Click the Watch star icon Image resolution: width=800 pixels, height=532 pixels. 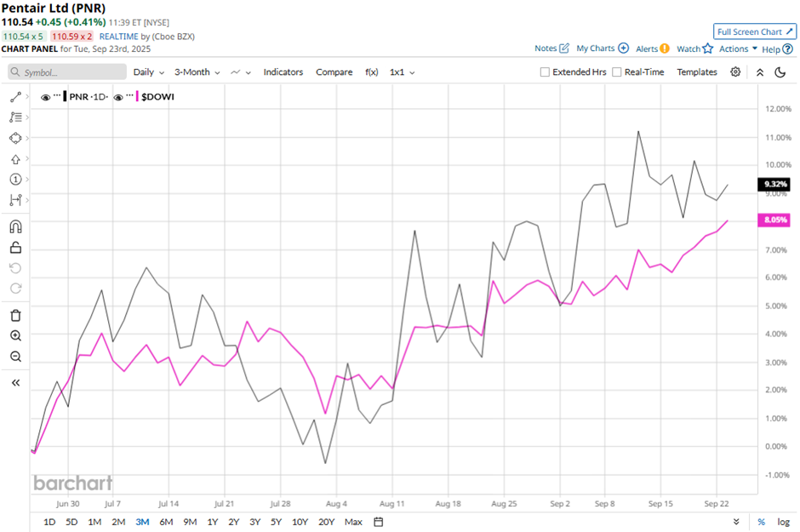pos(707,49)
